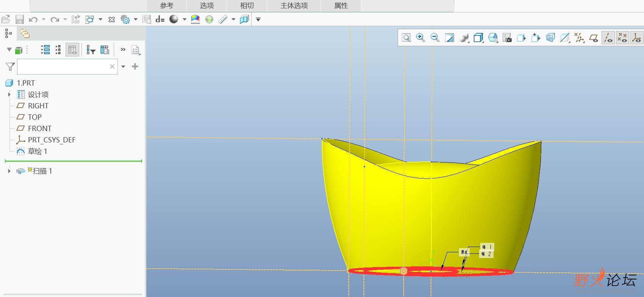Viewport: 644px width, 297px height.
Task: Select the RIGHT datum plane in tree
Action: [x=33, y=106]
